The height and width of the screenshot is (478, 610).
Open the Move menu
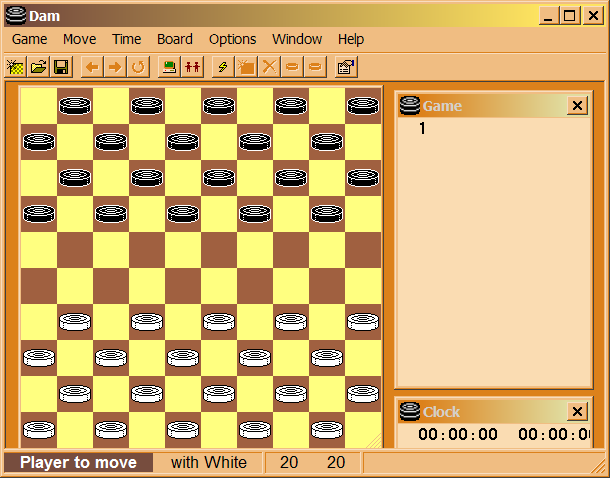pos(79,39)
